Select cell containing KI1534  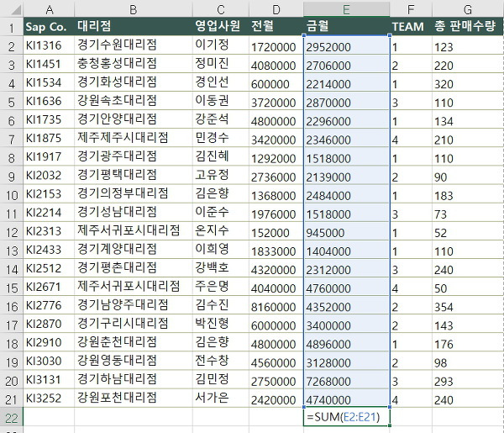point(49,82)
